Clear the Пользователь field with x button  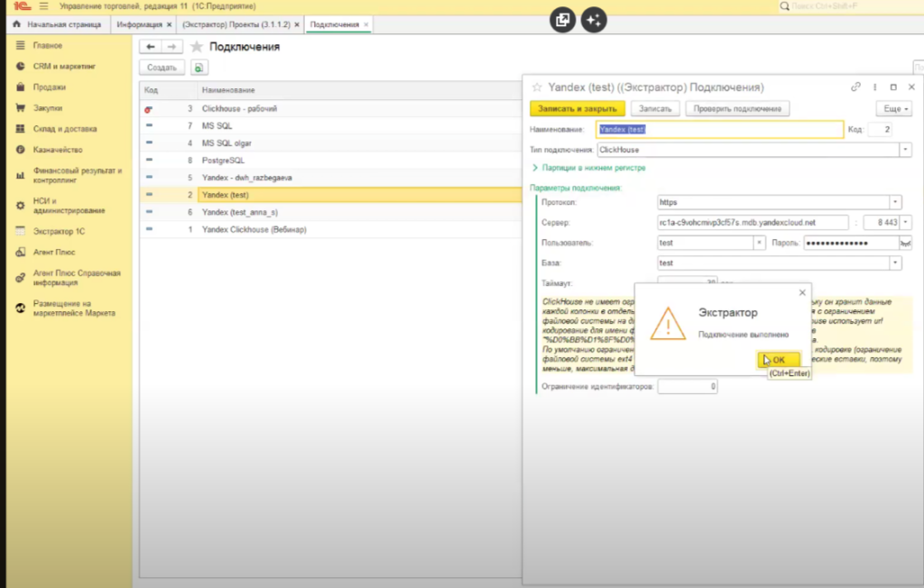point(760,243)
